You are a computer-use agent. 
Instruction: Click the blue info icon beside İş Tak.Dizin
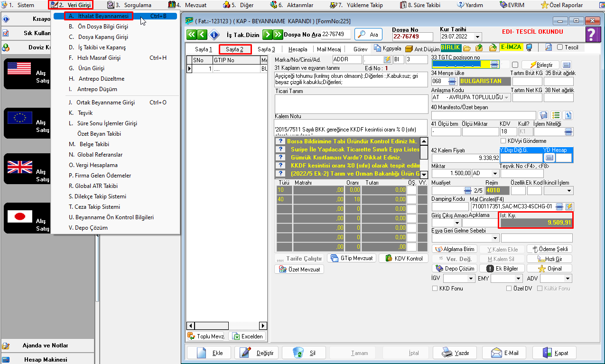pos(214,35)
